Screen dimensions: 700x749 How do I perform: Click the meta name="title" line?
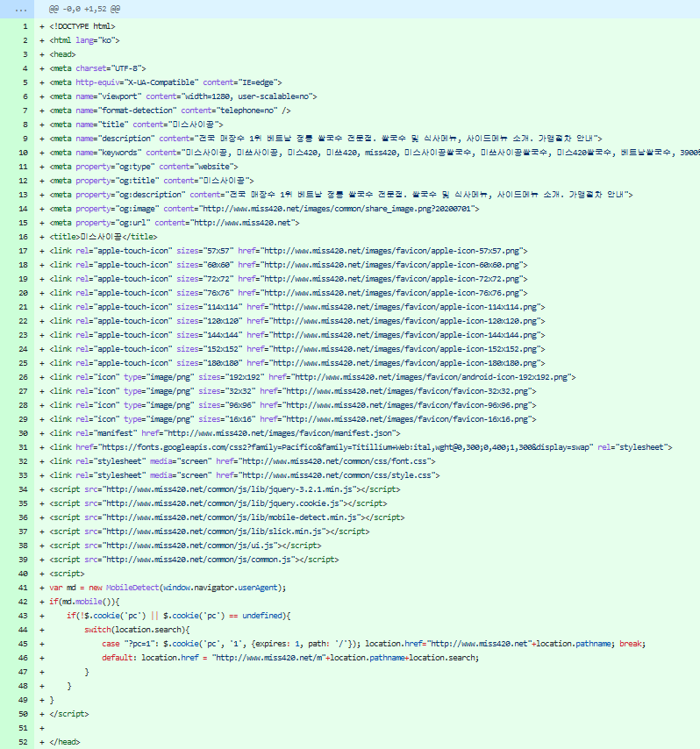click(136, 125)
